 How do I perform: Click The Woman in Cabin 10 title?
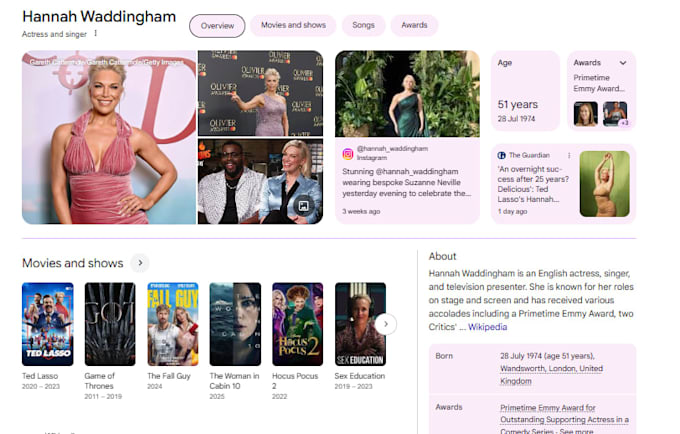coord(234,381)
